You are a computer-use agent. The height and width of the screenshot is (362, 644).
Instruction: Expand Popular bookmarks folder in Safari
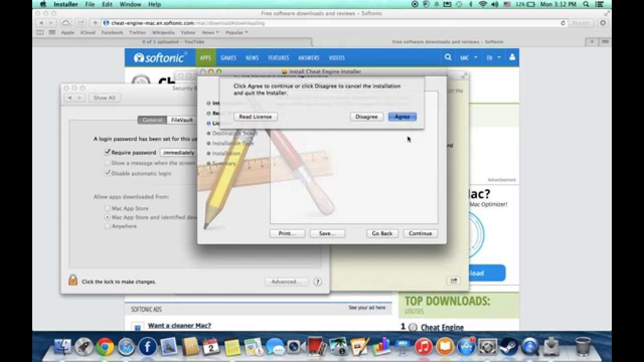point(236,32)
